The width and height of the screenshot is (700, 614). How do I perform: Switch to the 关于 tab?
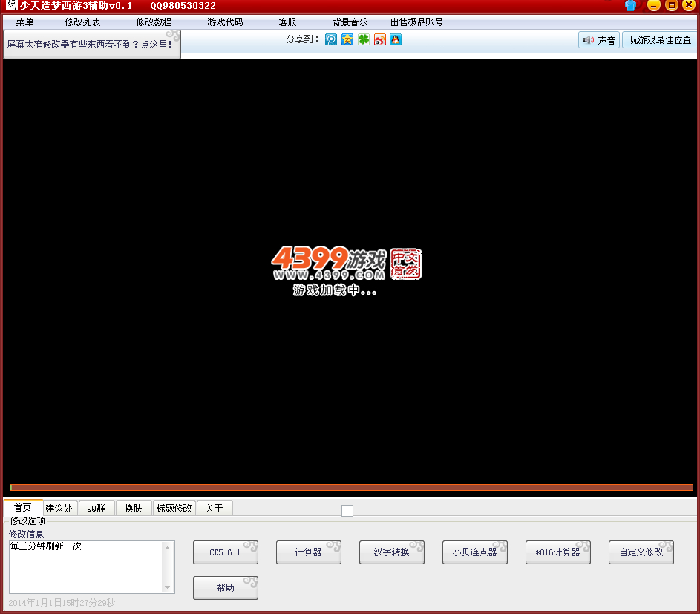[215, 508]
